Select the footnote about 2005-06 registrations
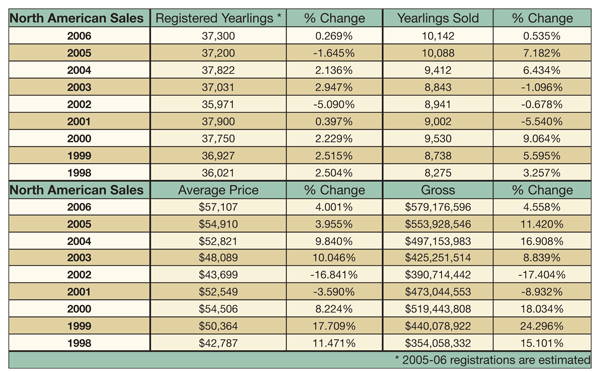600x372 pixels. (493, 360)
